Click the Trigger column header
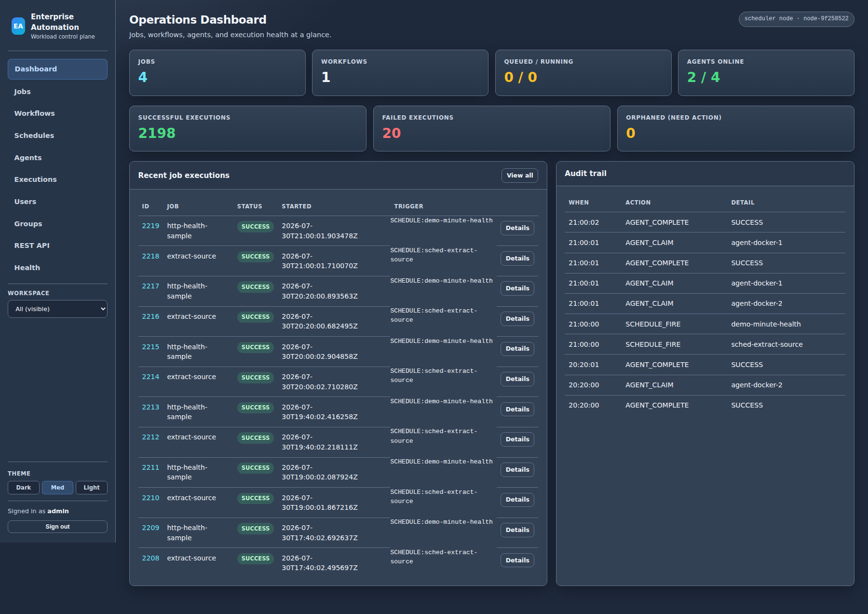 point(408,206)
